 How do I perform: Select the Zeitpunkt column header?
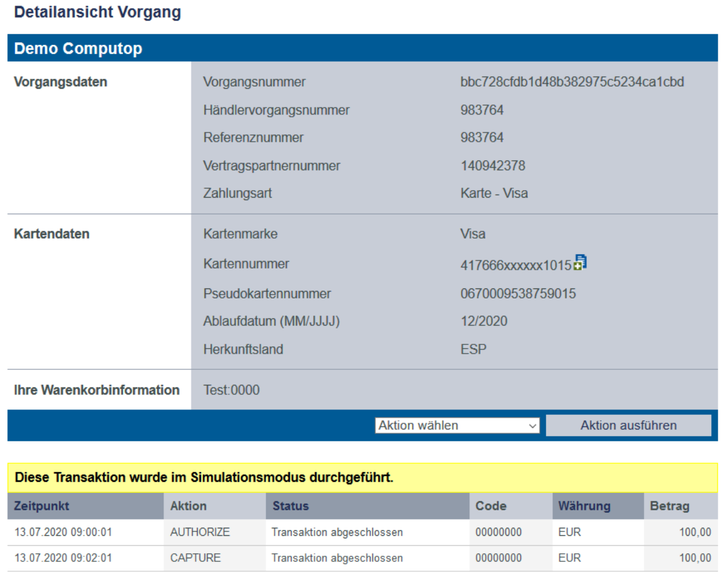(85, 506)
